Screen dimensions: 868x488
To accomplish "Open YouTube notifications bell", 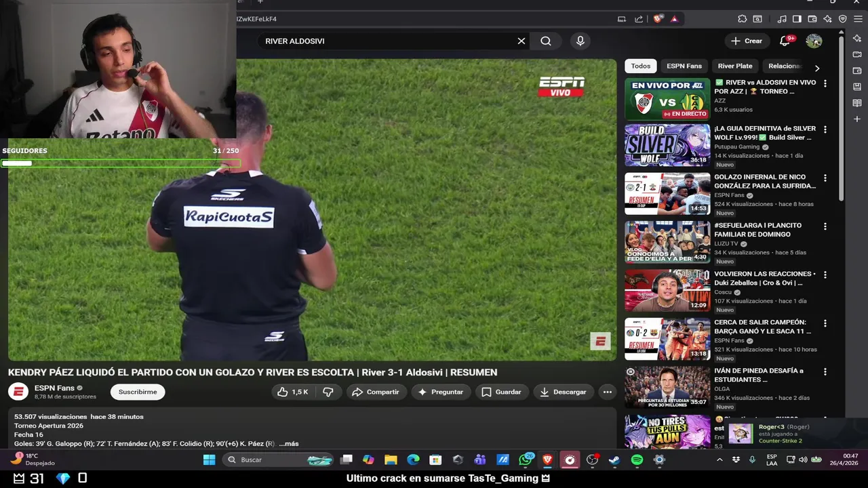I will [x=785, y=41].
